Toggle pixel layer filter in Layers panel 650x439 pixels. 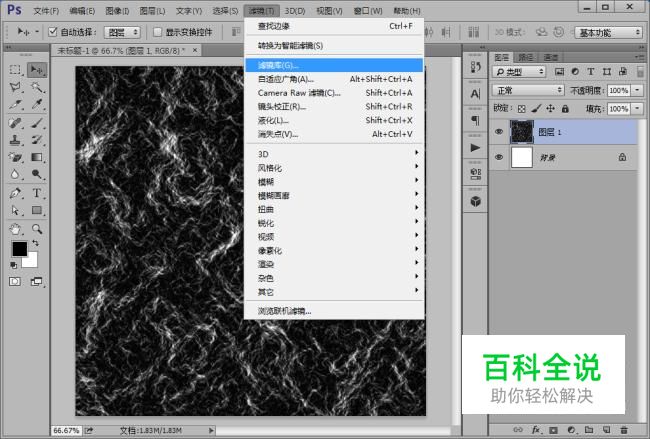(x=559, y=72)
